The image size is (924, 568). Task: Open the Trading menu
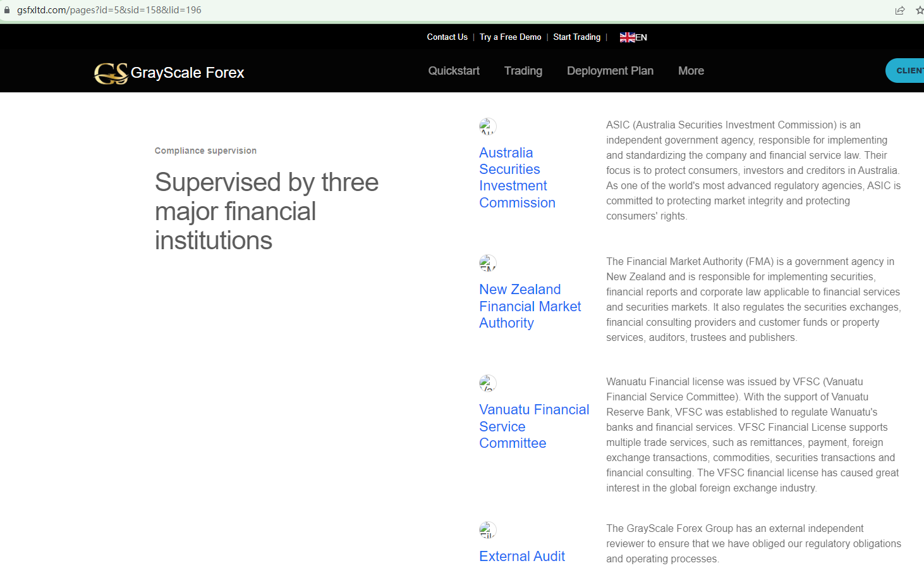click(523, 71)
